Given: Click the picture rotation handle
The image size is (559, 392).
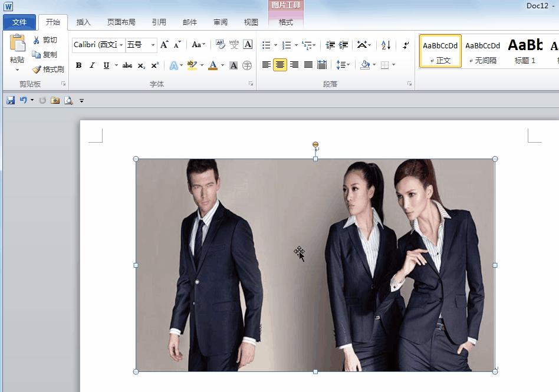Looking at the screenshot, I should click(315, 144).
